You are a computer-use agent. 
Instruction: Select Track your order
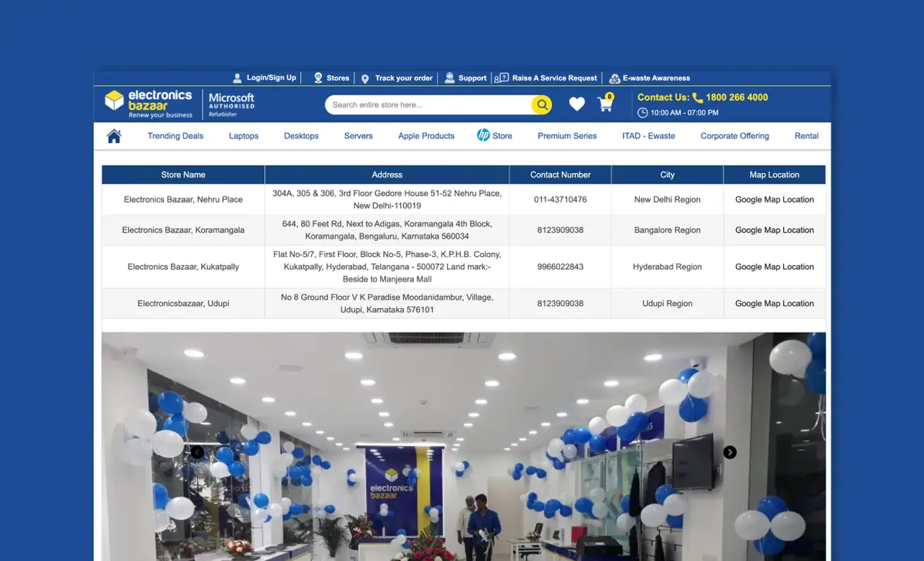click(397, 78)
